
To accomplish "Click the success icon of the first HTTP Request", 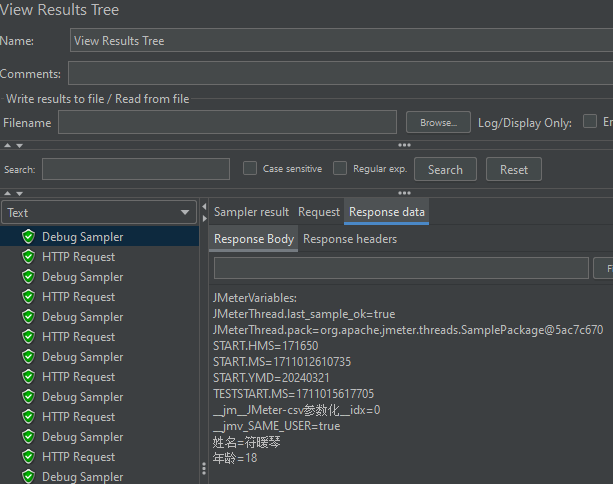I will (x=28, y=257).
